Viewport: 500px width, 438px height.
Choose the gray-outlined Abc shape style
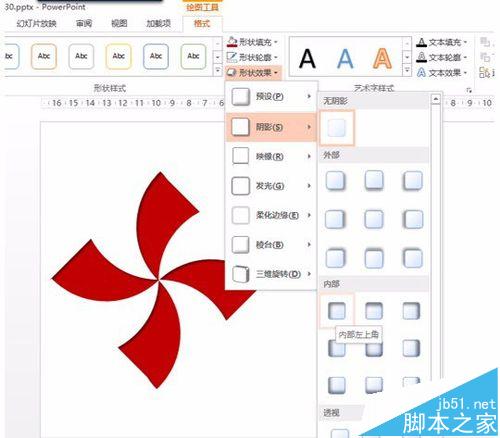(81, 56)
